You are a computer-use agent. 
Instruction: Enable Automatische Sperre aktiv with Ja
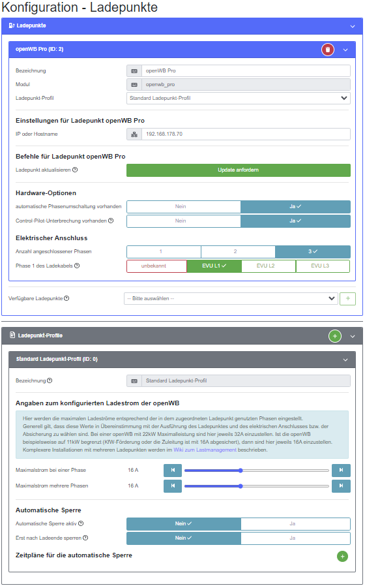[295, 524]
